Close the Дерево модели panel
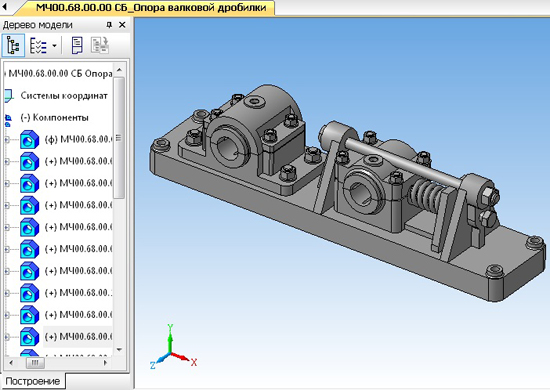550x390 pixels. pyautogui.click(x=122, y=25)
